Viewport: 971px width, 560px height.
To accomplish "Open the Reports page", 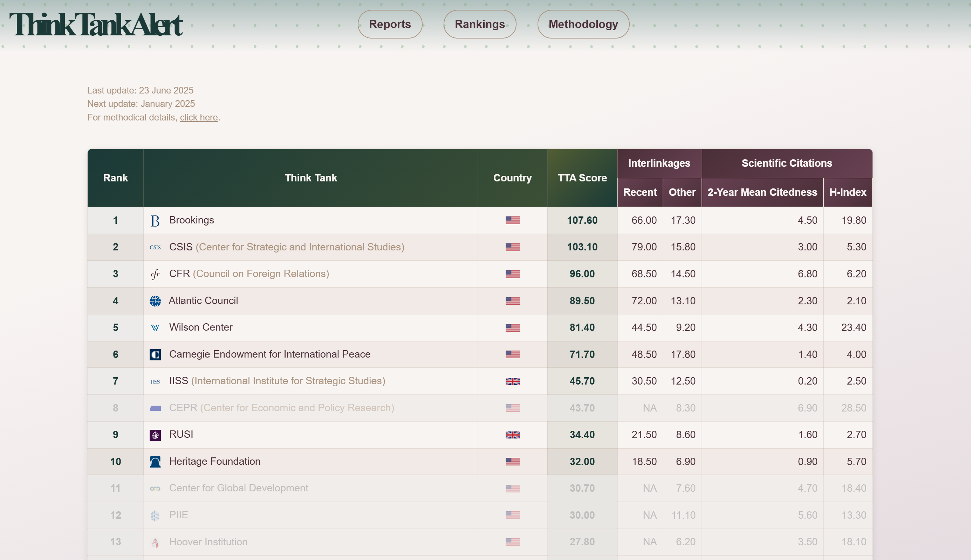I will 390,24.
